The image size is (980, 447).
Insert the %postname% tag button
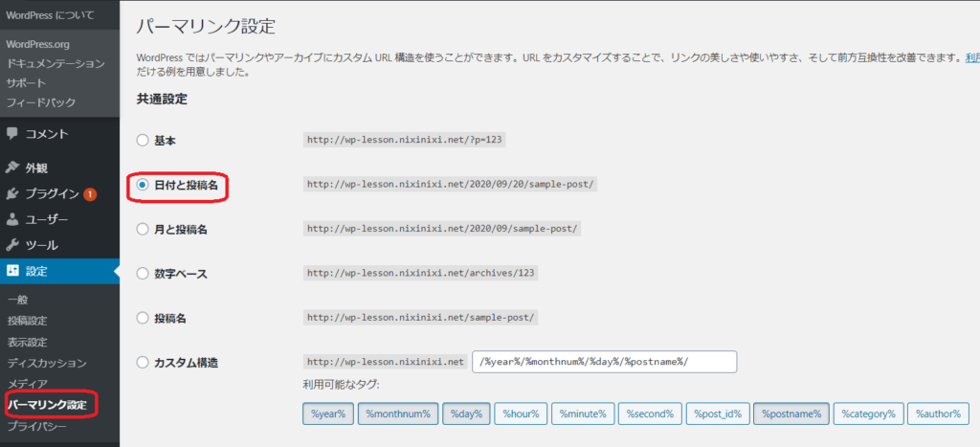[x=791, y=413]
